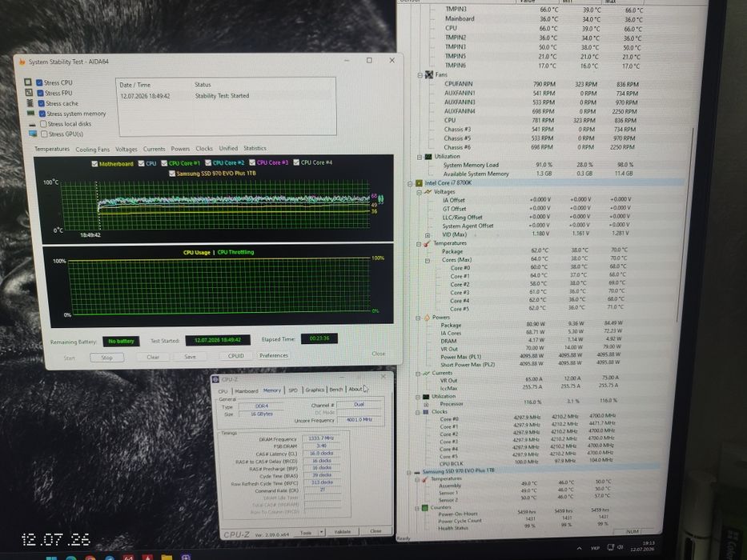Viewport: 747px width, 560px height.
Task: Uncheck Stress FPU
Action: [x=41, y=93]
